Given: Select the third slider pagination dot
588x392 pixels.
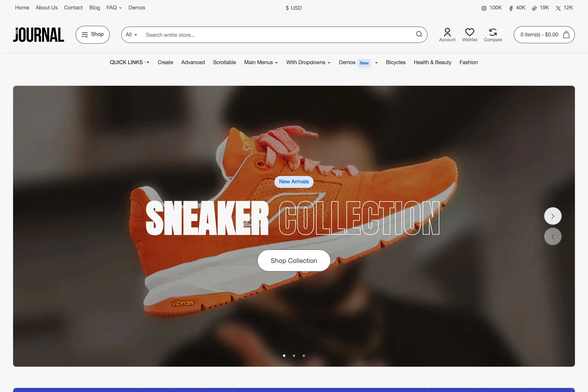Looking at the screenshot, I should click(x=304, y=355).
